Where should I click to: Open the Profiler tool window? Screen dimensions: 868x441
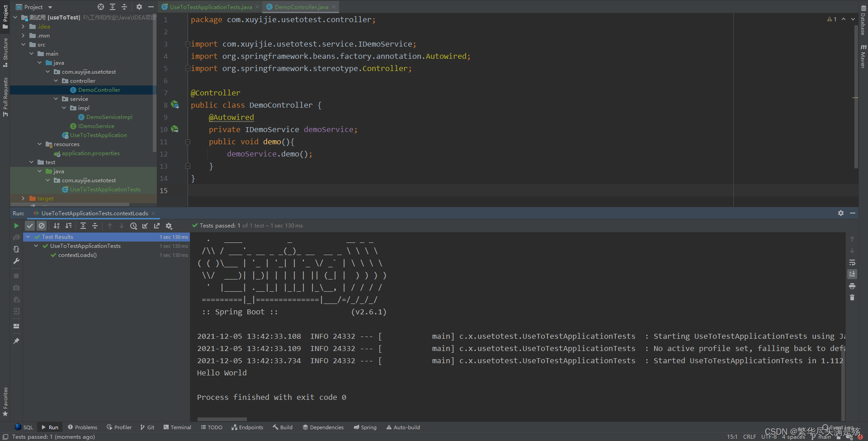[x=119, y=427]
